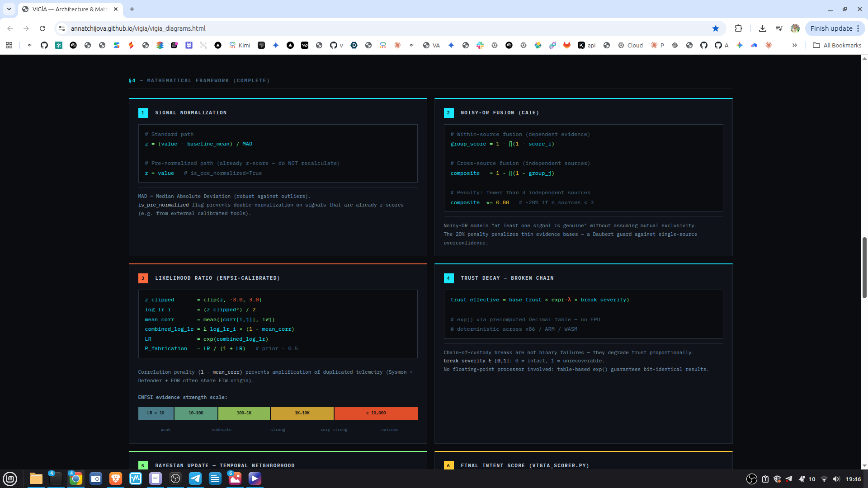868x488 pixels.
Task: Open the GitHub bookmark labeled 'A'
Action: coord(722,45)
